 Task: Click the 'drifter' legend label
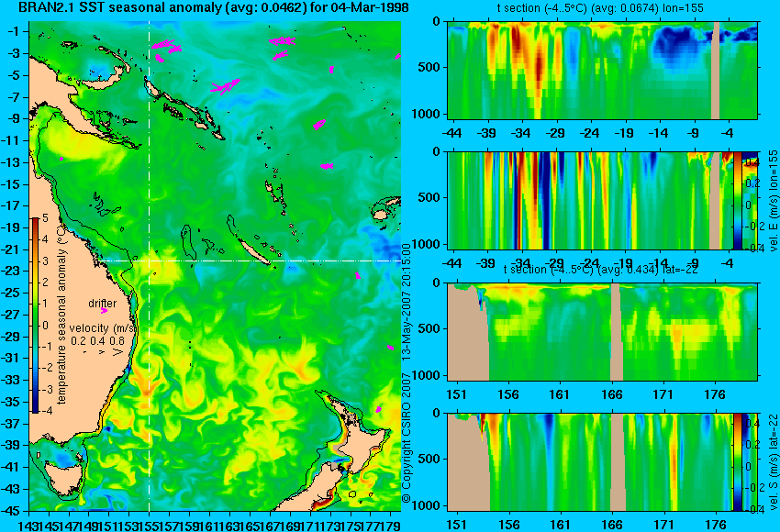coord(103,304)
